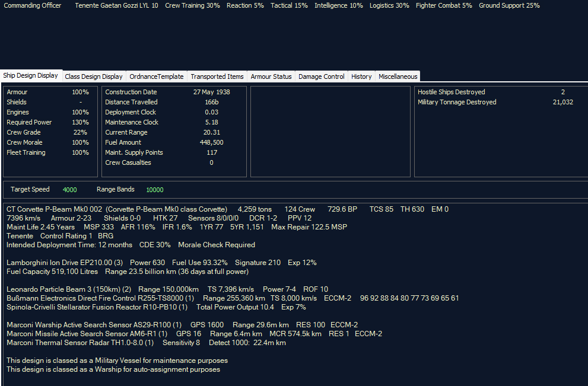Click Current Range 20.31 row

click(163, 132)
